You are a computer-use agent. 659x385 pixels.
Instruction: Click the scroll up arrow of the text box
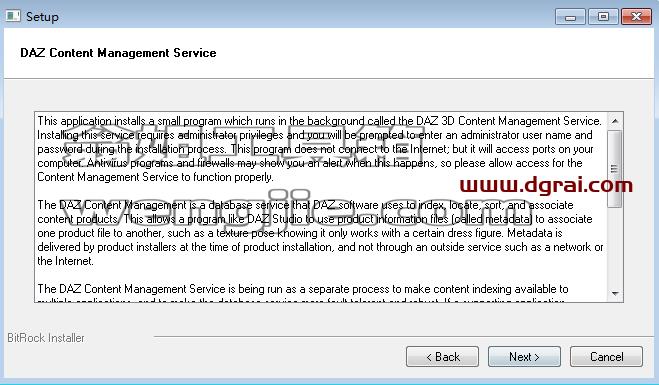point(615,121)
